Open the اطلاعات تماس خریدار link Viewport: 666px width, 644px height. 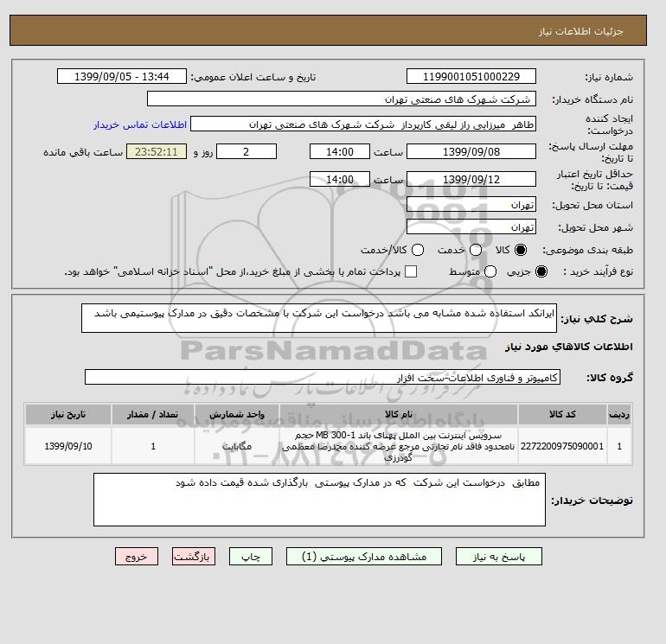(x=140, y=124)
